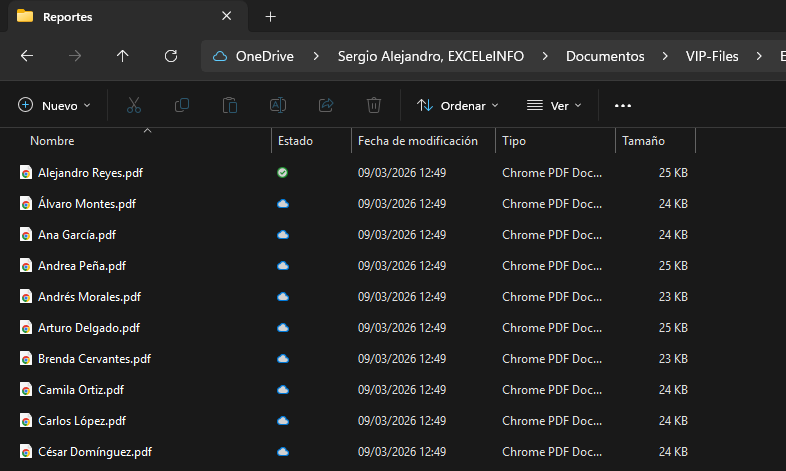
Task: Open the three-dots more options menu
Action: (623, 106)
